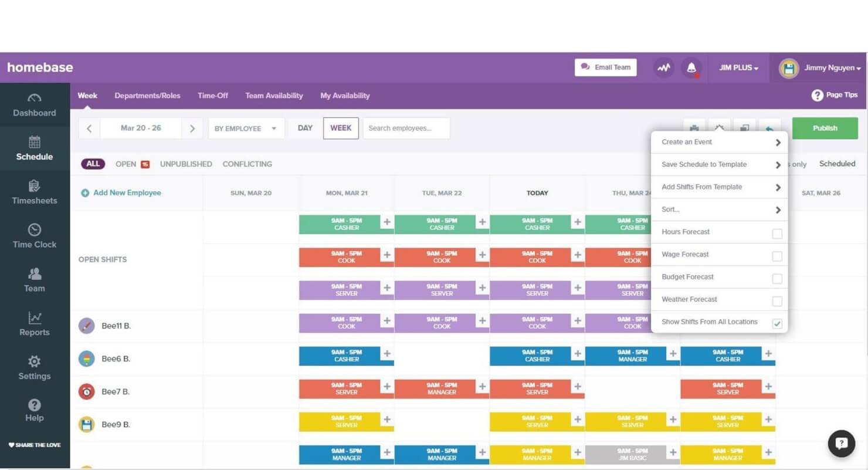
Task: Open the BY EMPLOYEE view dropdown
Action: coord(246,128)
